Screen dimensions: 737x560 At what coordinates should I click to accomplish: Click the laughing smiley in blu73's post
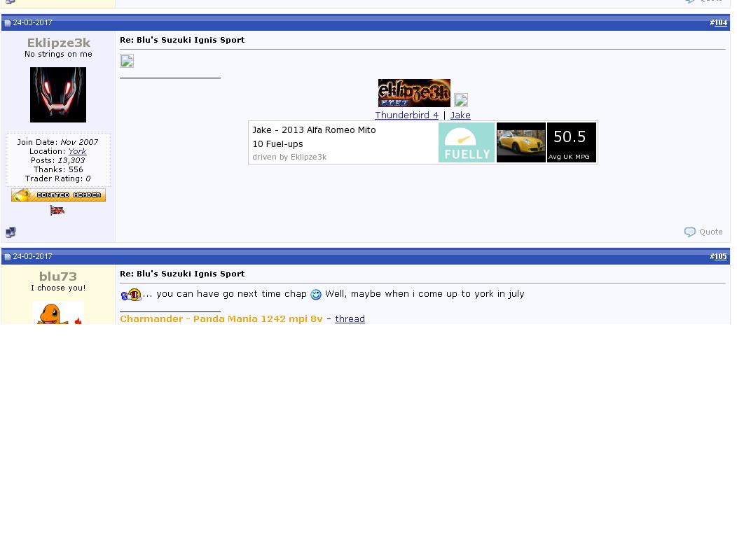coord(131,295)
